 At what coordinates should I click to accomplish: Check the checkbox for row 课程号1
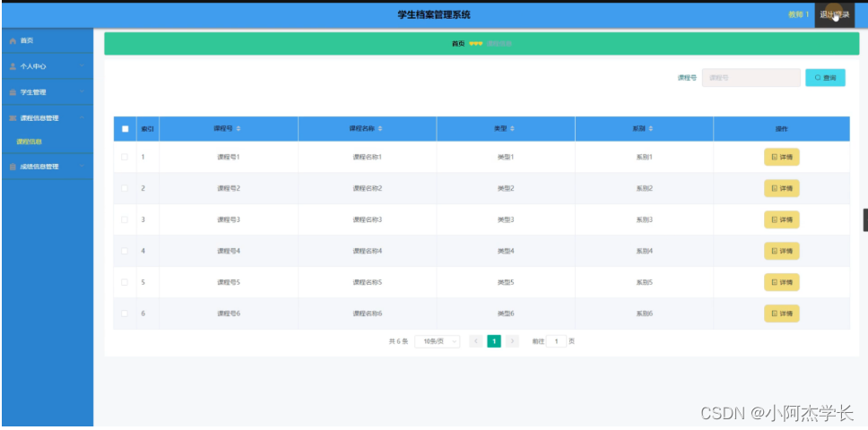[125, 157]
